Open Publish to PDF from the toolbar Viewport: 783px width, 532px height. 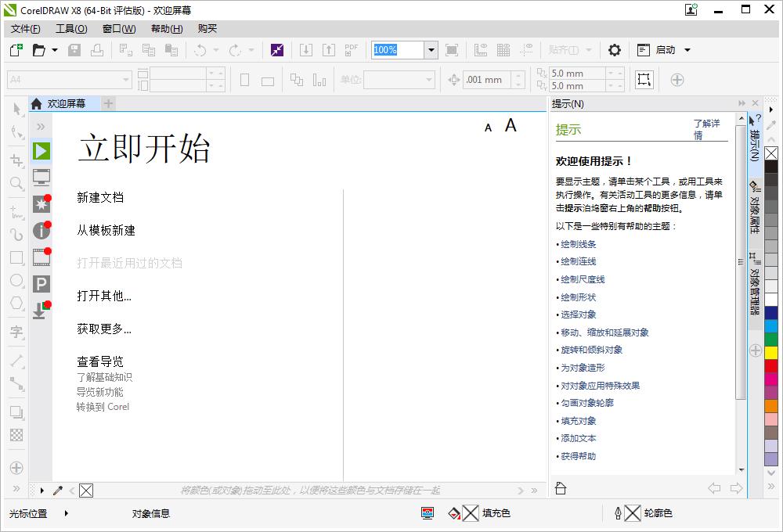(x=350, y=49)
